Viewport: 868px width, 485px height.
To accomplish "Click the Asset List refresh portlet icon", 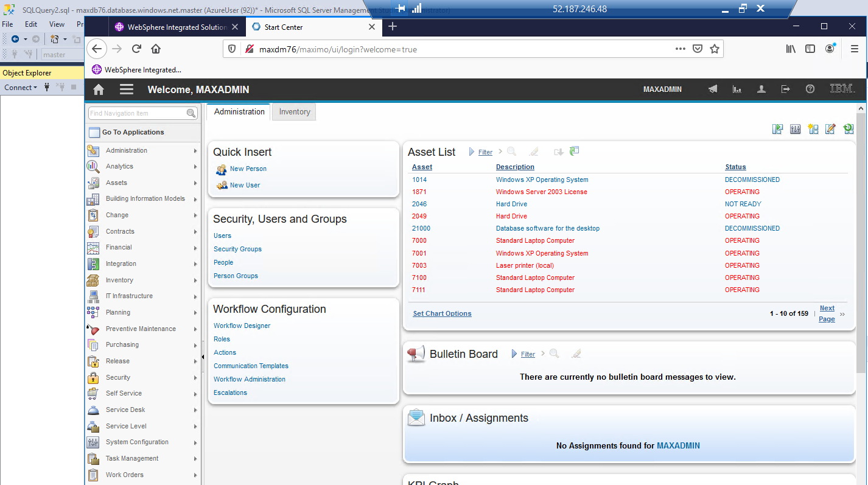I will (574, 151).
